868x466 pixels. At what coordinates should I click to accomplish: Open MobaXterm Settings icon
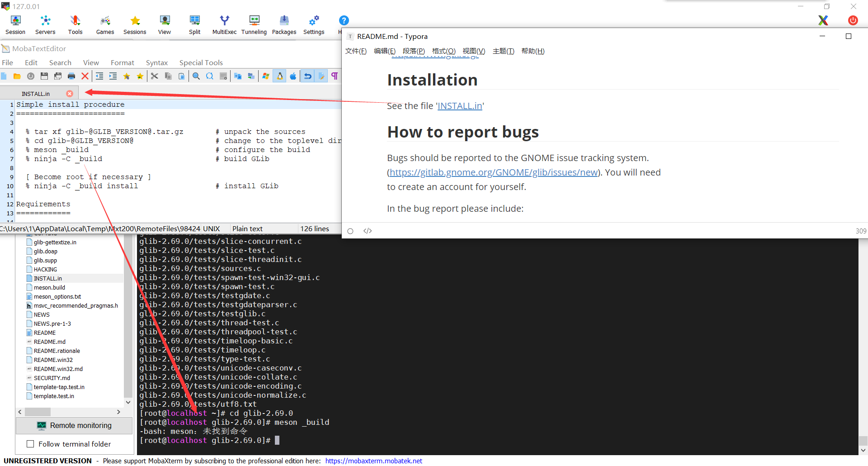point(314,25)
